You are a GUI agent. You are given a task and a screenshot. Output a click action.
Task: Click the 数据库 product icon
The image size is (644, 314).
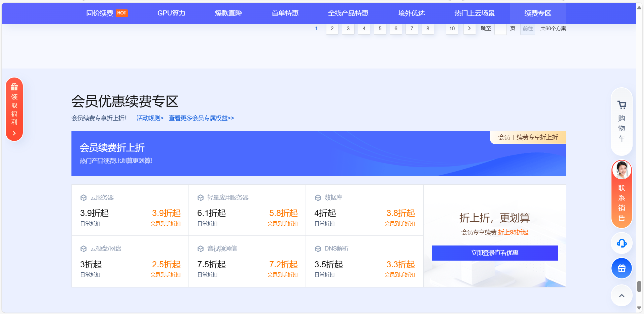pyautogui.click(x=318, y=198)
